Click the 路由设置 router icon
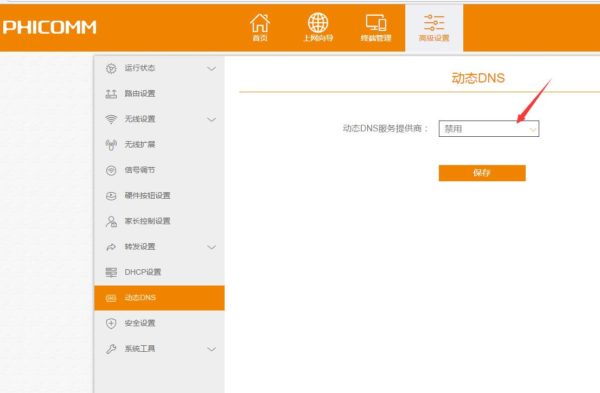This screenshot has height=393, width=600. (111, 94)
